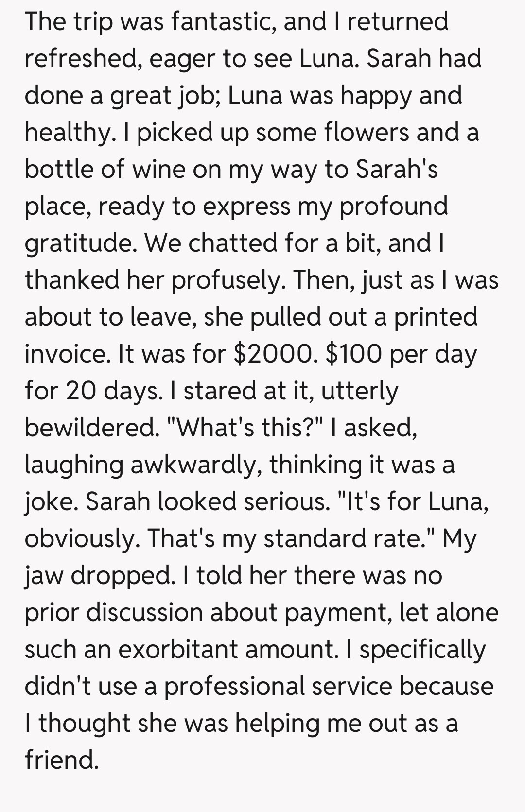Click the final word "friend"
This screenshot has width=525, height=812.
coord(61,760)
